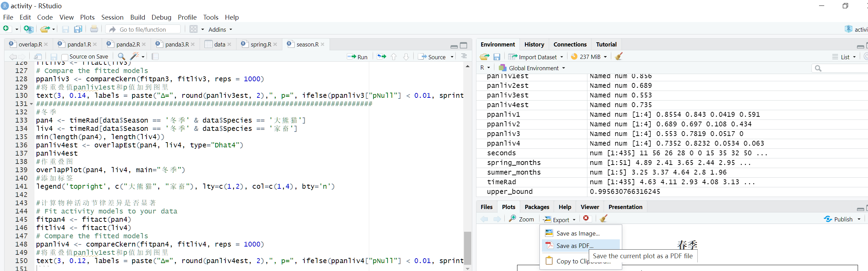Re-run previous code region icon
Viewport: 868px width, 271px height.
tap(382, 56)
